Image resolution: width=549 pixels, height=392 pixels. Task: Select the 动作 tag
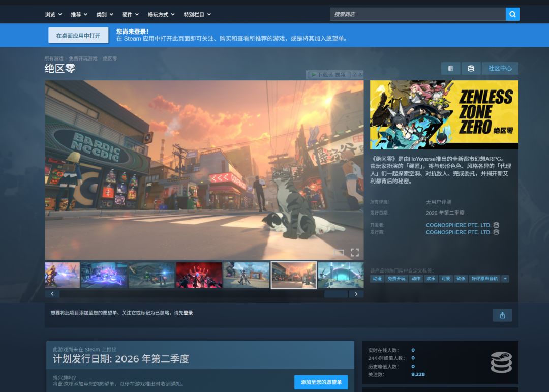coord(416,279)
